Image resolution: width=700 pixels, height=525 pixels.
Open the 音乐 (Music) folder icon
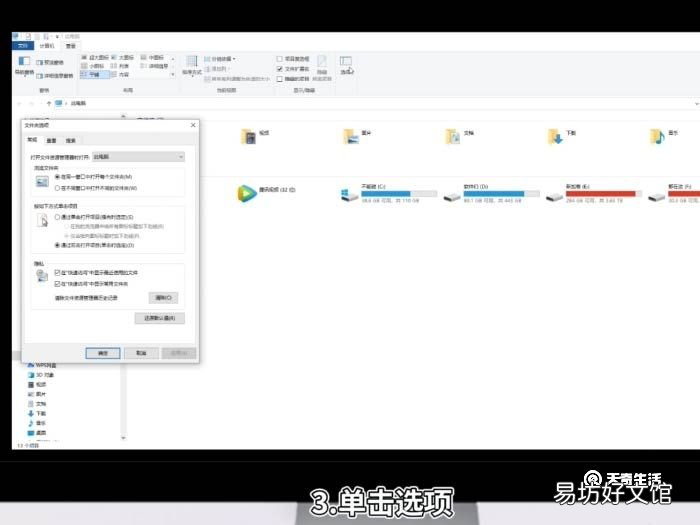657,137
